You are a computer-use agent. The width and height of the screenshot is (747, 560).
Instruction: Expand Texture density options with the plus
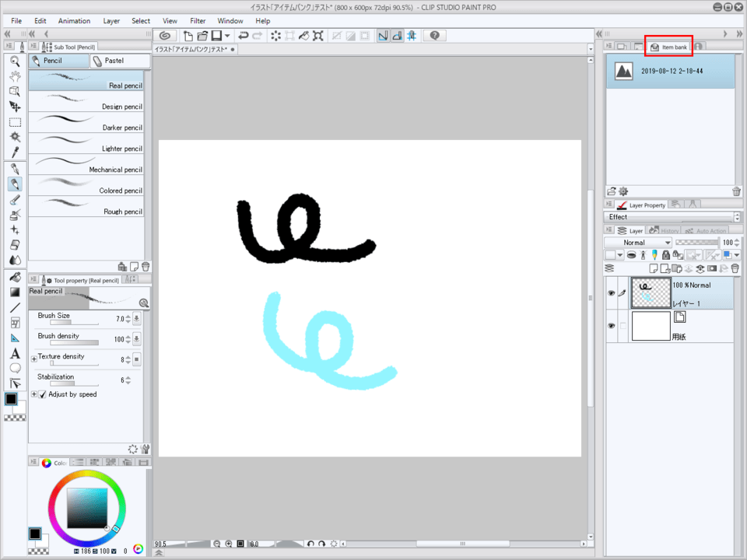pyautogui.click(x=33, y=359)
